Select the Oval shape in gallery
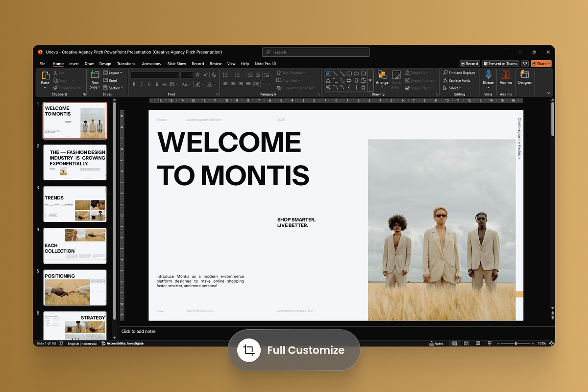 coord(356,73)
